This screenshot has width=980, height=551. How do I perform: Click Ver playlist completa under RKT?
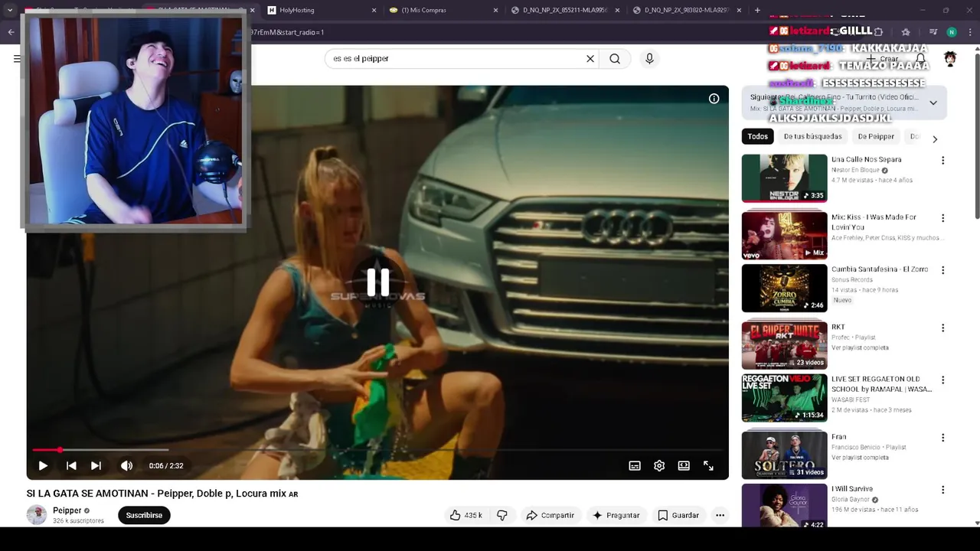click(860, 347)
